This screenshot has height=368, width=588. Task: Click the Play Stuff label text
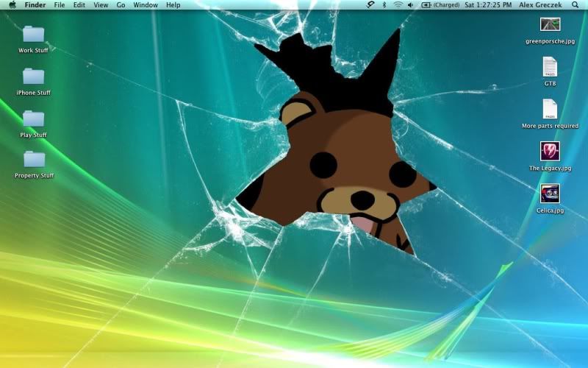[33, 135]
